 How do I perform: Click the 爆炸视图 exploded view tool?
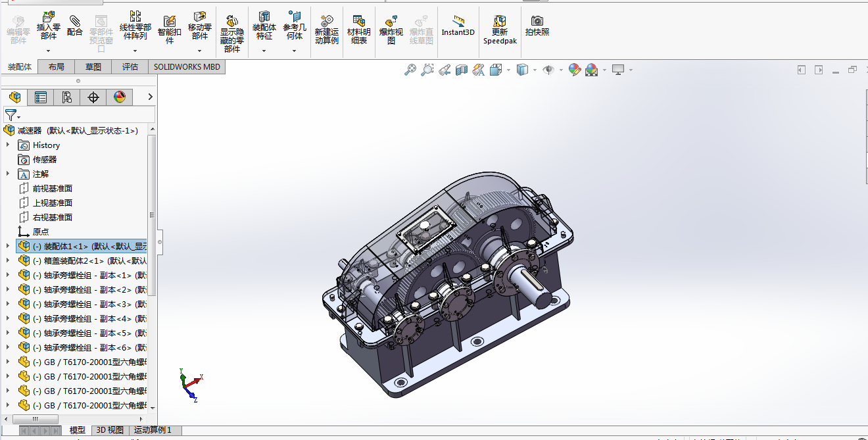pos(391,29)
